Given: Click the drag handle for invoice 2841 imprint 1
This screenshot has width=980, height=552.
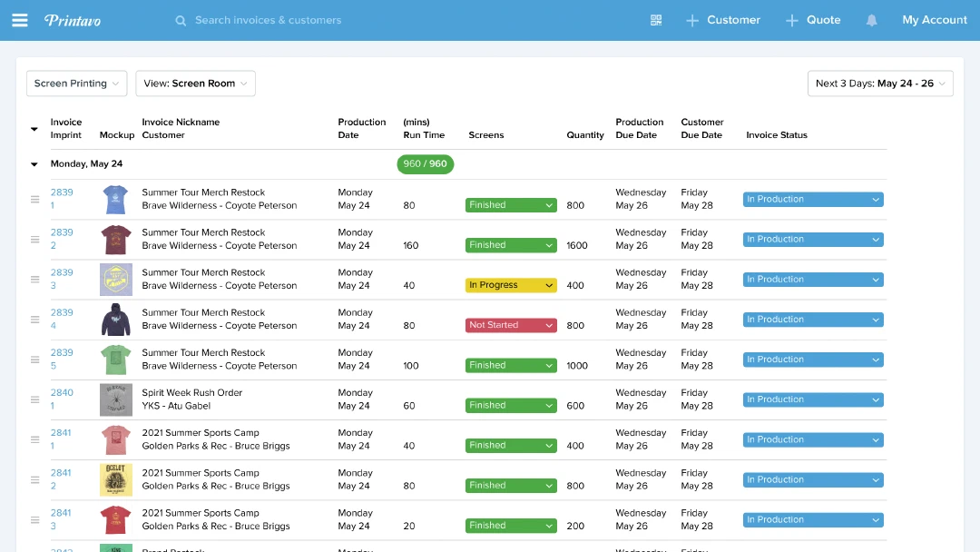Looking at the screenshot, I should point(35,439).
